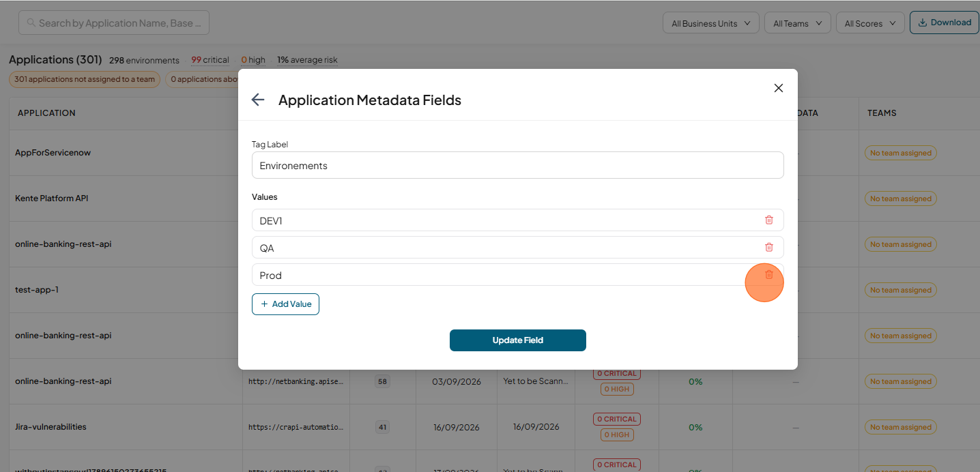The width and height of the screenshot is (980, 472).
Task: Click the application search box
Action: [x=114, y=23]
